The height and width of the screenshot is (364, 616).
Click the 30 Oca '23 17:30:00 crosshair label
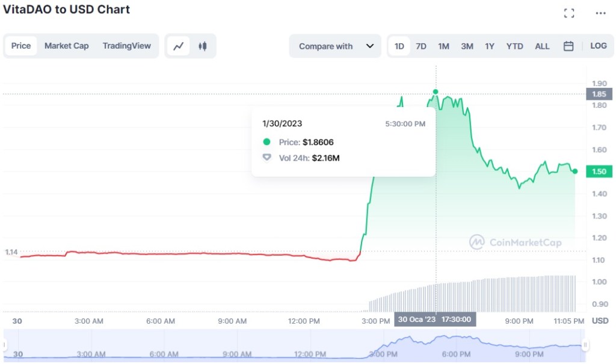point(435,319)
